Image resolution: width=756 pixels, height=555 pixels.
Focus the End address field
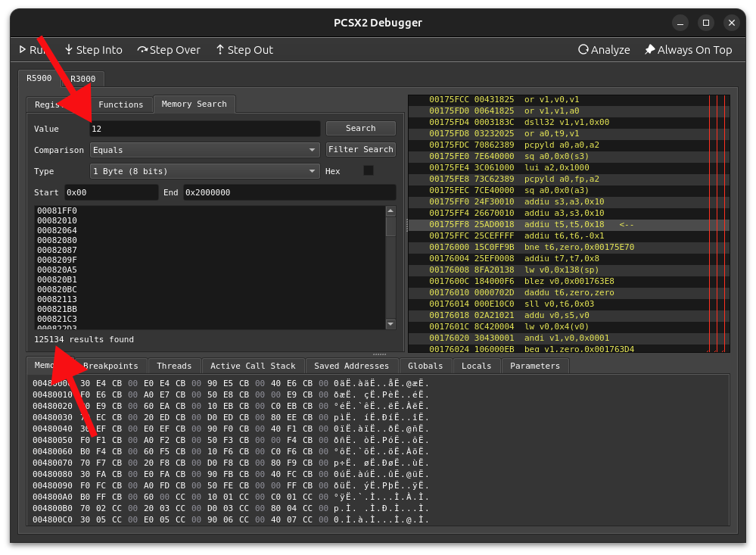tap(289, 192)
